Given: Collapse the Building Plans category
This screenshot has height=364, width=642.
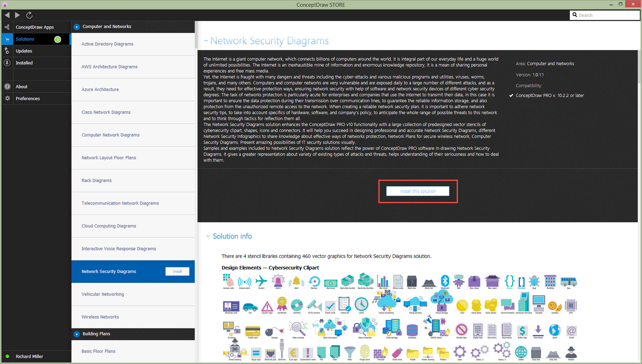Looking at the screenshot, I should pos(77,334).
